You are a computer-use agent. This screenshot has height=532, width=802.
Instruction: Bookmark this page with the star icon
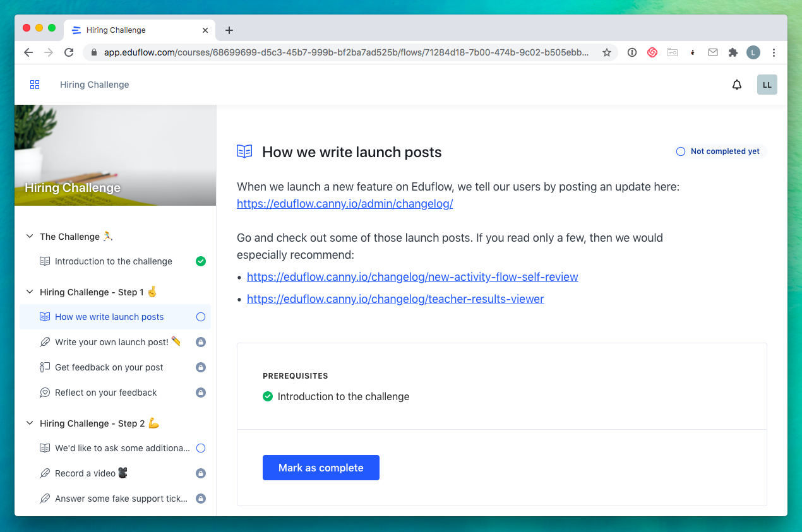click(607, 52)
